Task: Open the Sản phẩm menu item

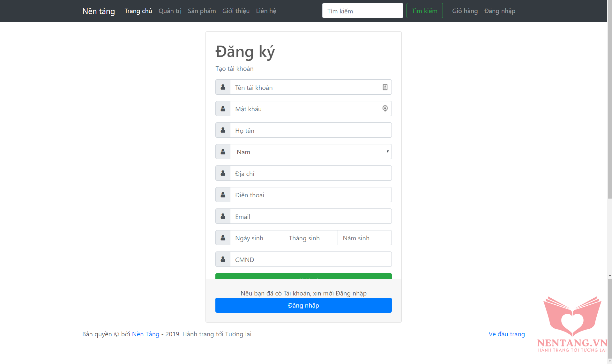Action: click(x=202, y=11)
